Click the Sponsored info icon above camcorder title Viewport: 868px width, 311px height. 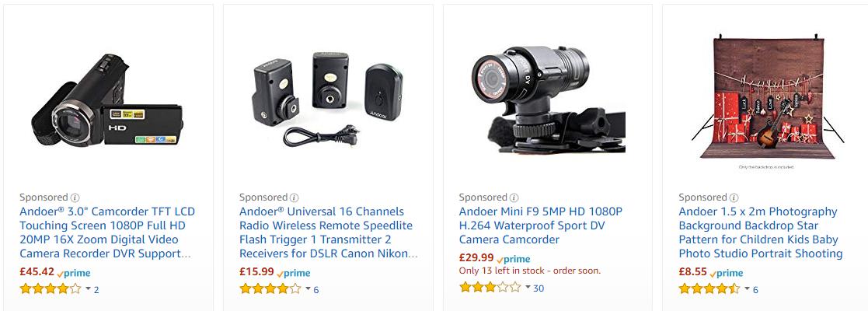75,197
